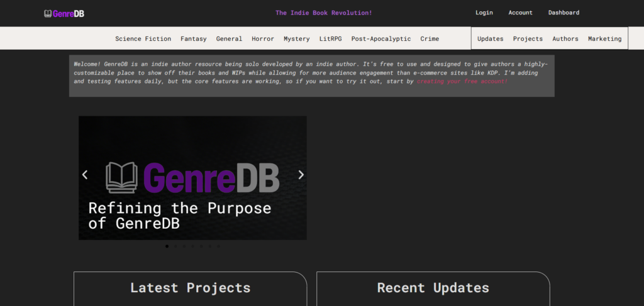Image resolution: width=644 pixels, height=306 pixels.
Task: Select the Mystery genre
Action: click(x=296, y=39)
